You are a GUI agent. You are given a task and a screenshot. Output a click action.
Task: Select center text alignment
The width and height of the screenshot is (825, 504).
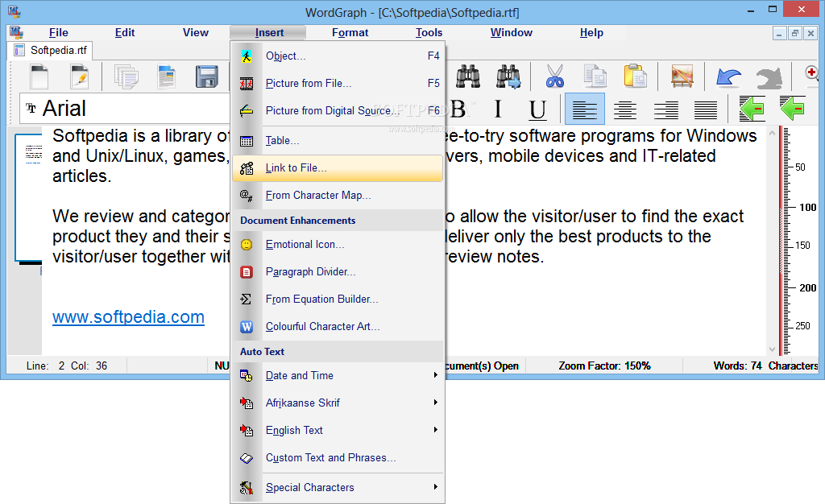point(625,109)
